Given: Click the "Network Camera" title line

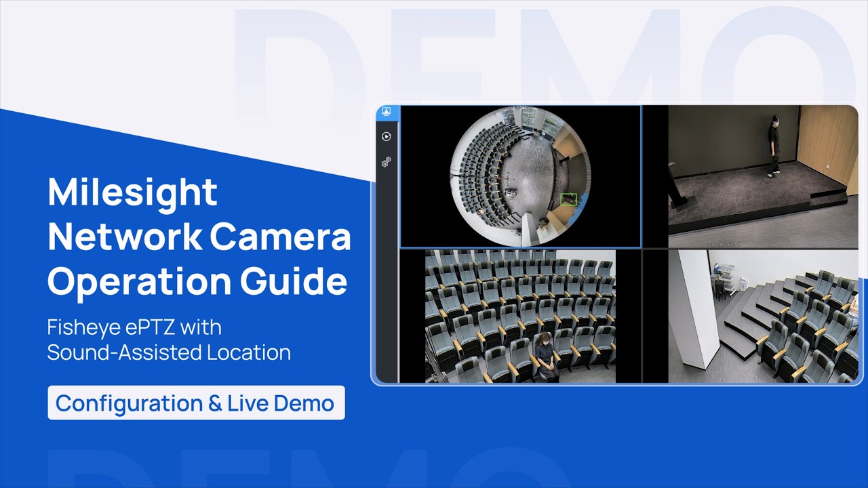Looking at the screenshot, I should (x=199, y=237).
